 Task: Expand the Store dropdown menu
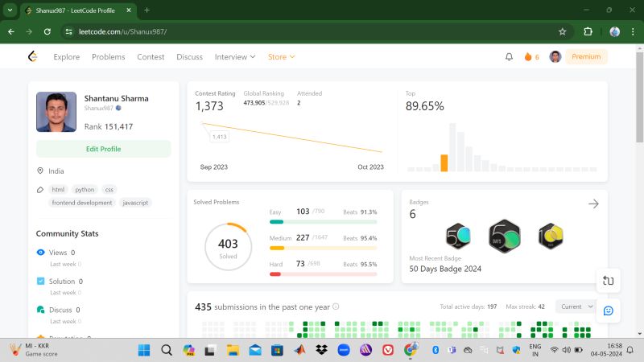pyautogui.click(x=281, y=56)
